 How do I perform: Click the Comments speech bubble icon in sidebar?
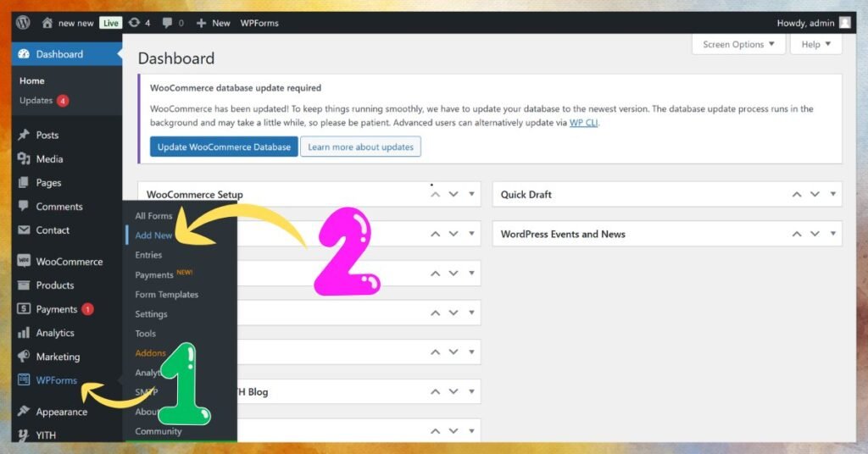point(23,206)
